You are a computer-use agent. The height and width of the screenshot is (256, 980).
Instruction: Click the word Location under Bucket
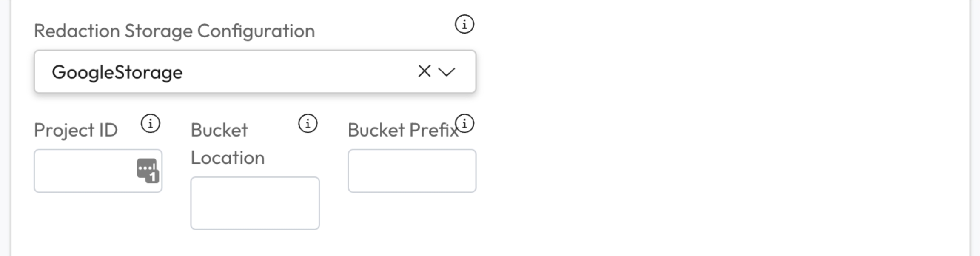pyautogui.click(x=228, y=158)
